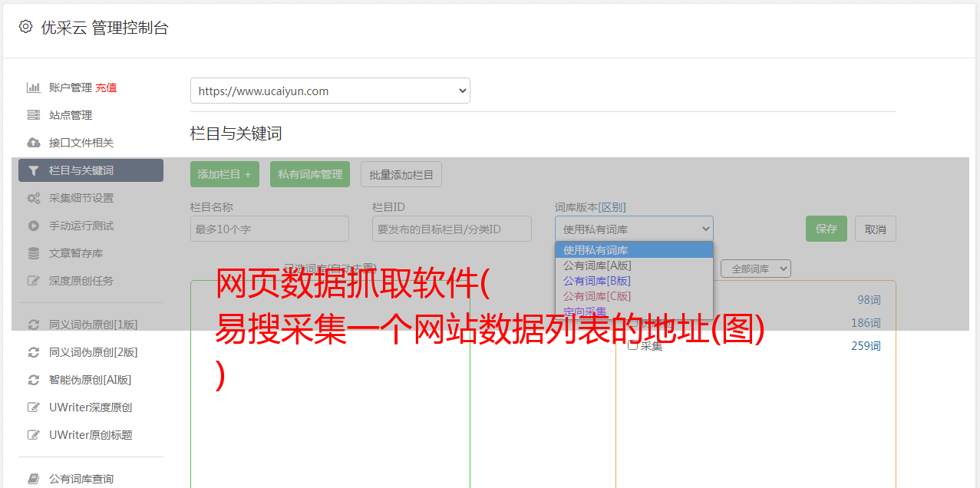This screenshot has width=980, height=488.
Task: Click the refresh icon for 同义词伪原创[2版]
Action: tap(34, 352)
